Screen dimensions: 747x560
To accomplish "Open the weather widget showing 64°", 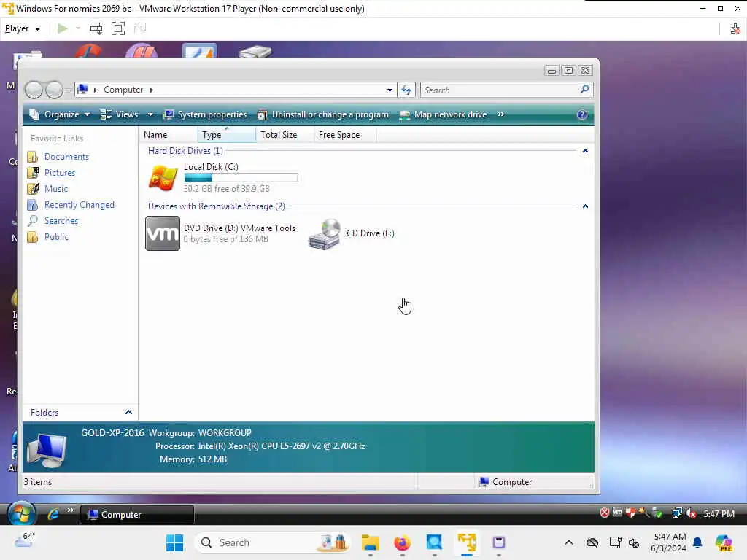I will (x=25, y=540).
